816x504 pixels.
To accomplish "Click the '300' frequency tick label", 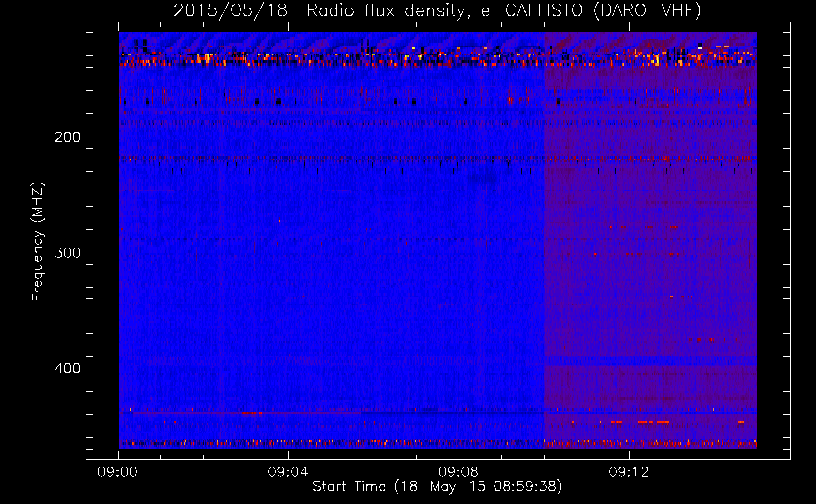I will tap(68, 253).
